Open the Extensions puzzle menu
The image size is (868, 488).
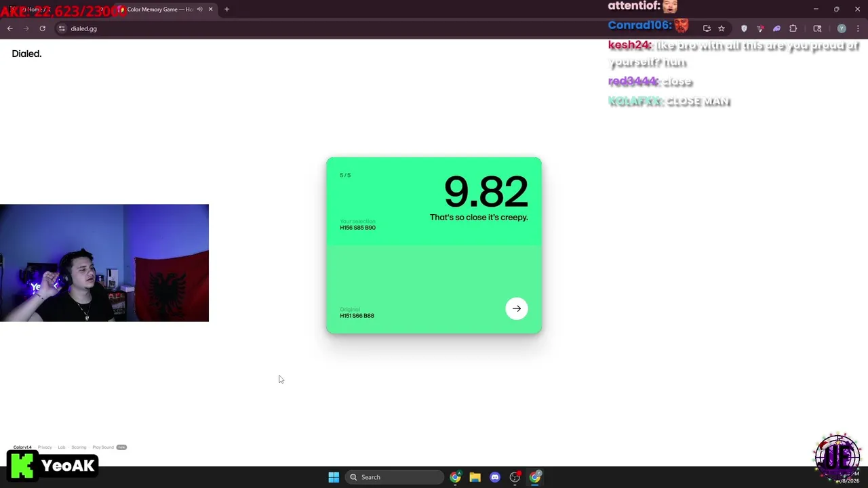click(x=793, y=28)
